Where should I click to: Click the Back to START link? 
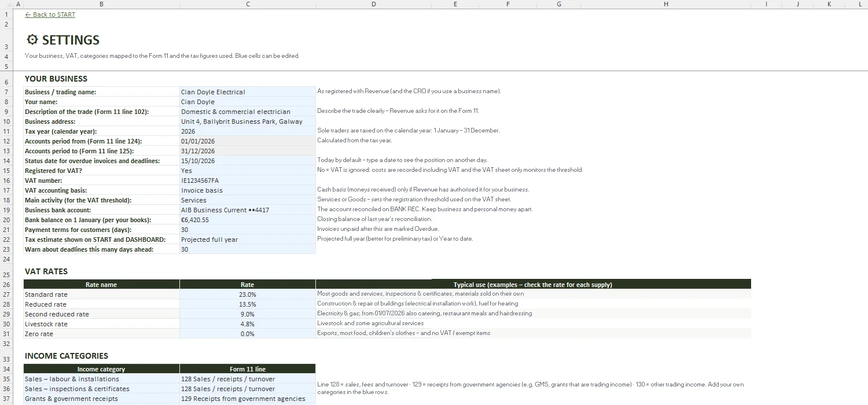(50, 14)
